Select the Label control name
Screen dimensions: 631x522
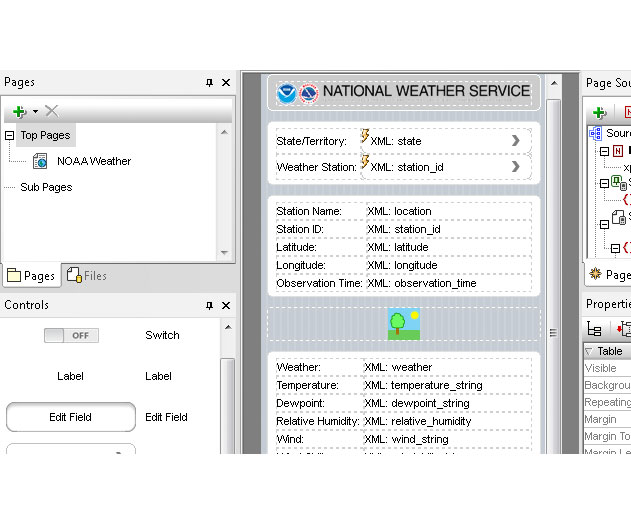tap(158, 376)
